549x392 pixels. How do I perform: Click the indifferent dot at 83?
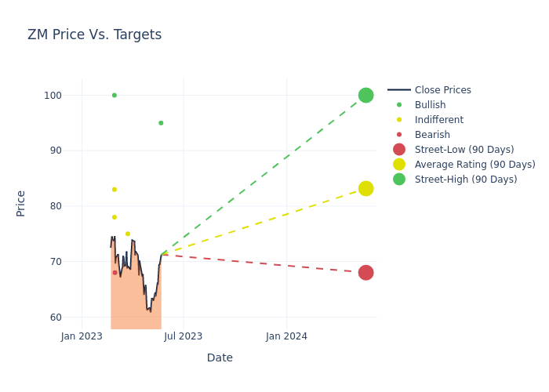tap(115, 190)
